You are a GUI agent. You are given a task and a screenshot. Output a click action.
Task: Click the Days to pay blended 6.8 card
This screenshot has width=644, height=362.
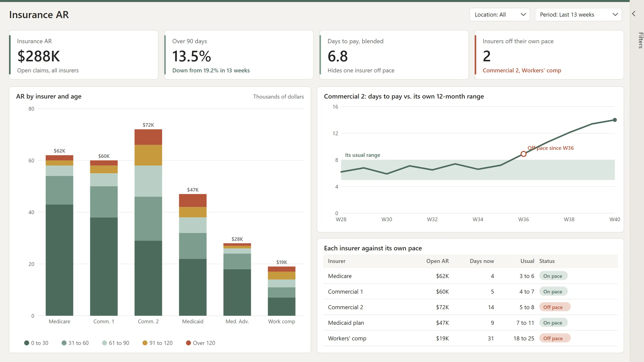(394, 55)
